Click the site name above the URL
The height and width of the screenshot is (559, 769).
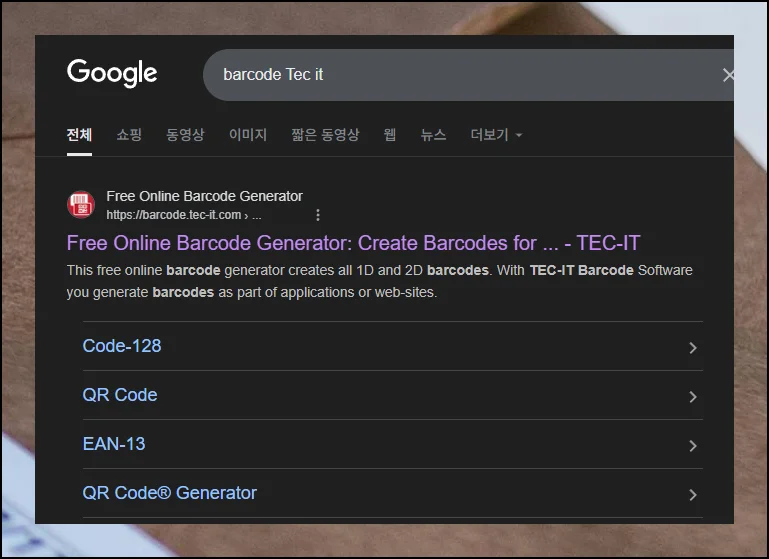[204, 196]
